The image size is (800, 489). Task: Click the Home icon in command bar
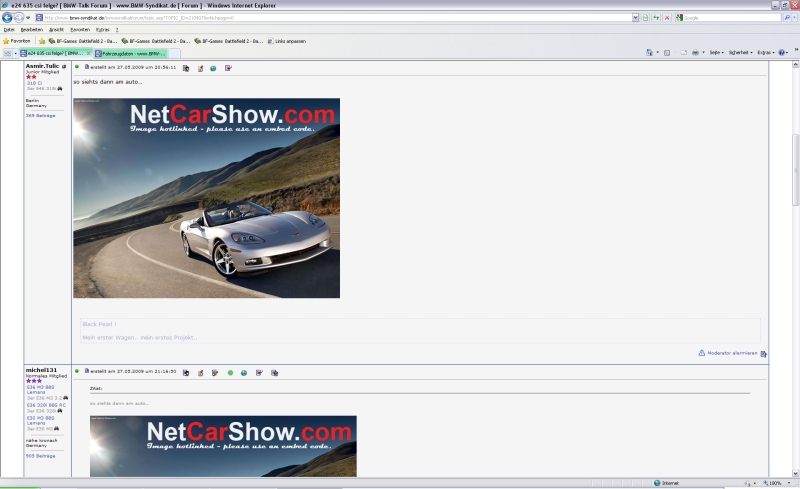tap(649, 53)
